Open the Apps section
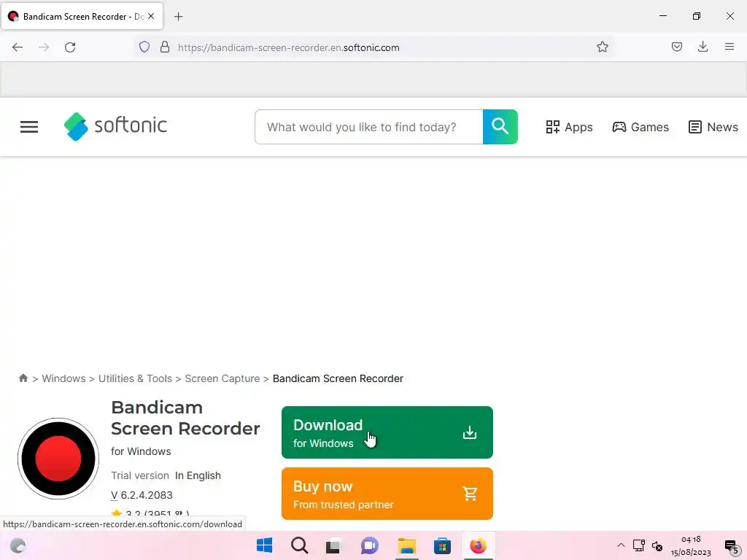The width and height of the screenshot is (747, 560). (569, 127)
